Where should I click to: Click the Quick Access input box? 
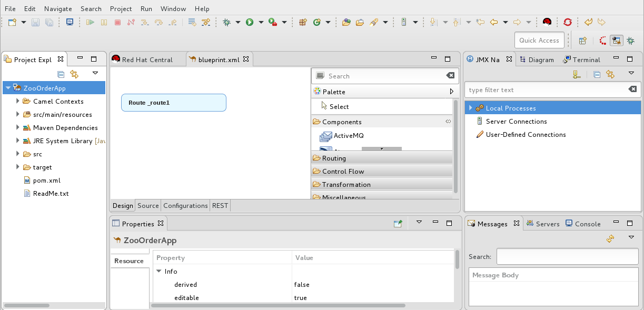pyautogui.click(x=539, y=41)
